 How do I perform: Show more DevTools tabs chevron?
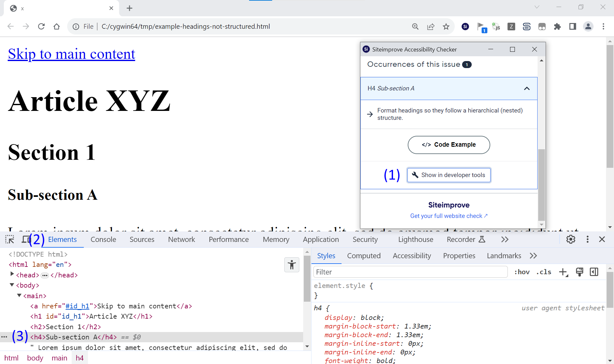[505, 239]
